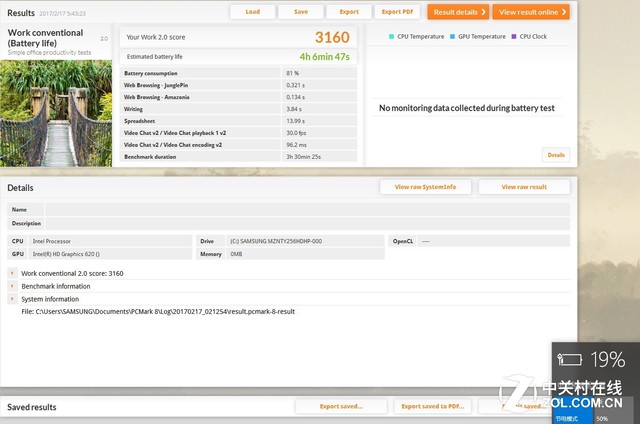This screenshot has height=424, width=640.
Task: Click View raw result
Action: (524, 187)
